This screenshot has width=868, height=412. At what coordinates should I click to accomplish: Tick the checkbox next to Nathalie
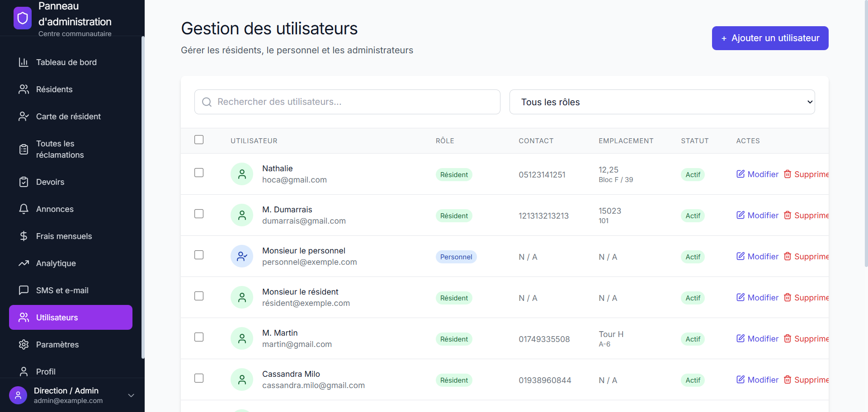(199, 173)
